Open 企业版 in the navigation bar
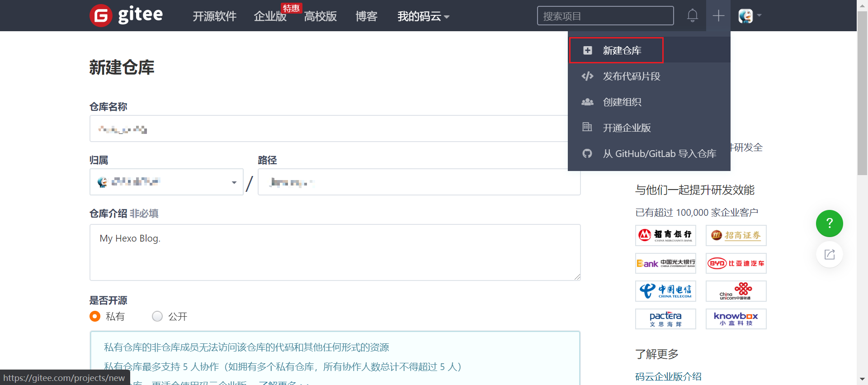 point(270,16)
